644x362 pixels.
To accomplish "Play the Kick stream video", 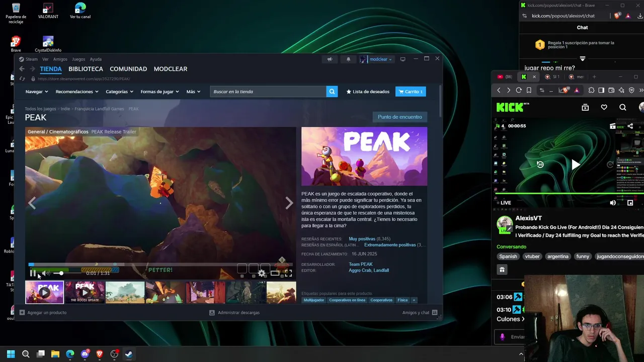I will (x=576, y=164).
